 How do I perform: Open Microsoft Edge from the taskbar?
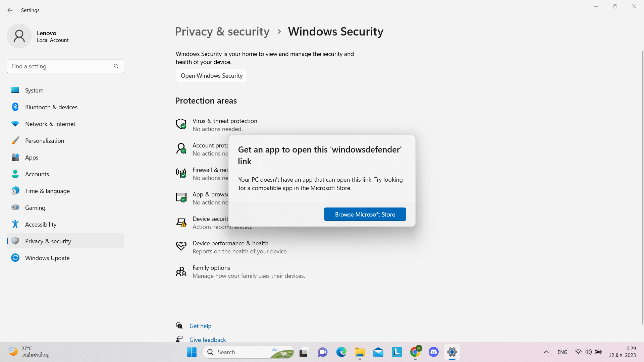[x=341, y=352]
